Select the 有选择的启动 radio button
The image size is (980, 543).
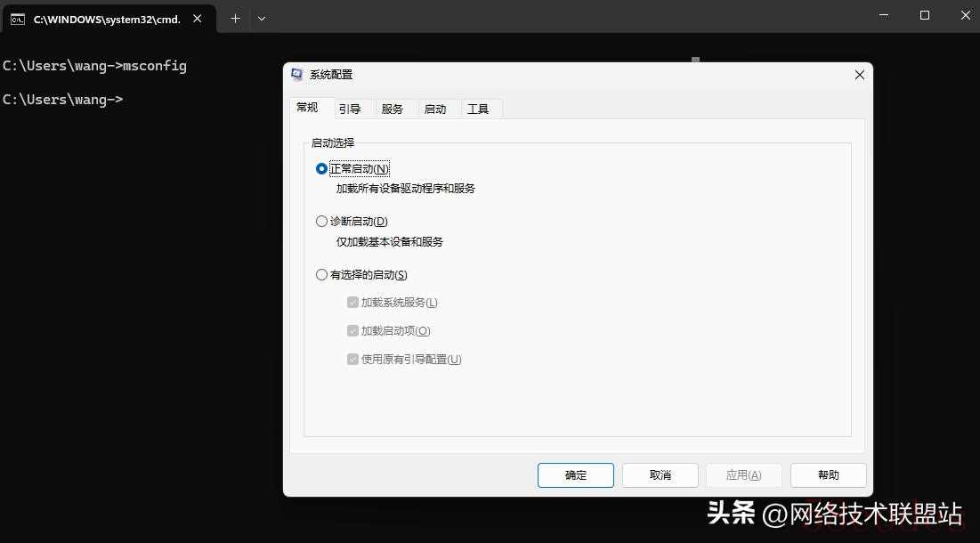coord(322,275)
